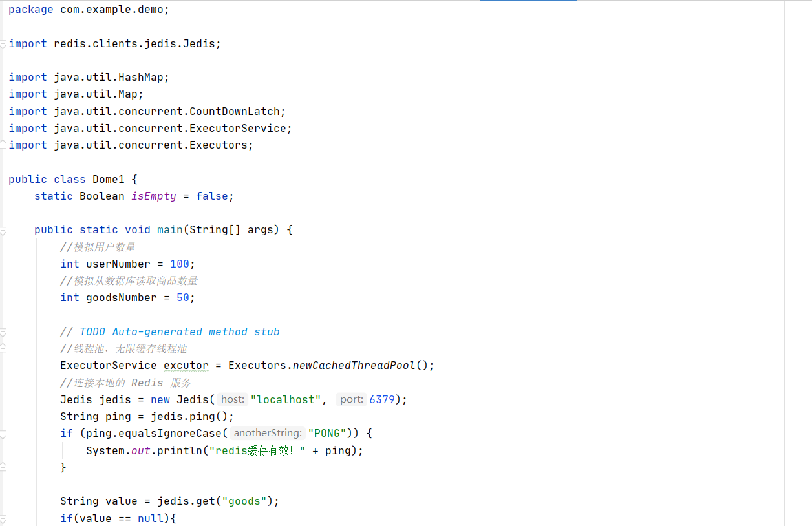Select the underlined 'excutor' variable name
812x526 pixels.
point(186,365)
